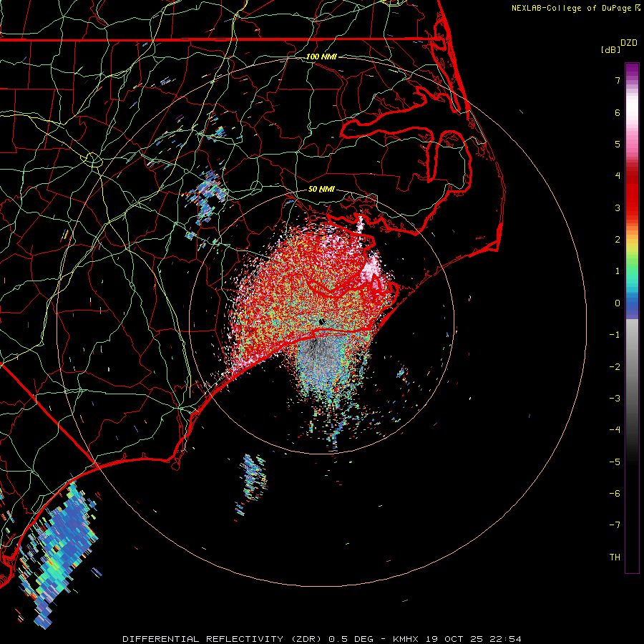This screenshot has width=644, height=644.
Task: Click the colorbar value 7 label
Action: point(618,80)
